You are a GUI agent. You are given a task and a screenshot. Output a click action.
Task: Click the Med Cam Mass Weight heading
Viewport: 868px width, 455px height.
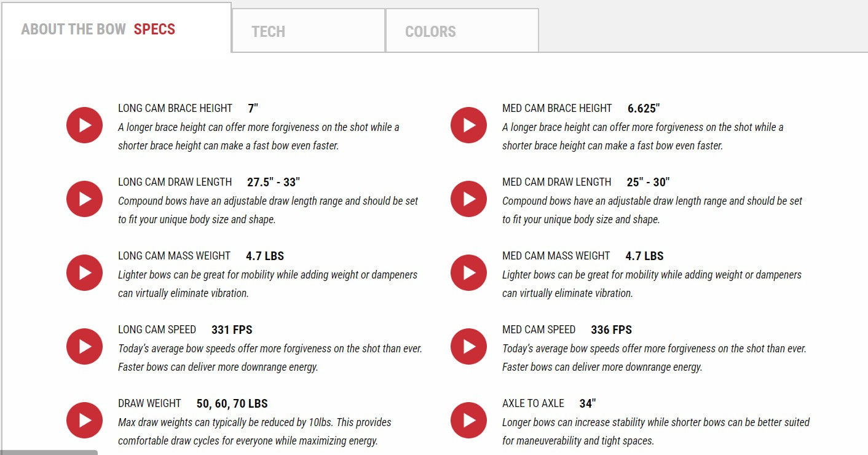[556, 256]
